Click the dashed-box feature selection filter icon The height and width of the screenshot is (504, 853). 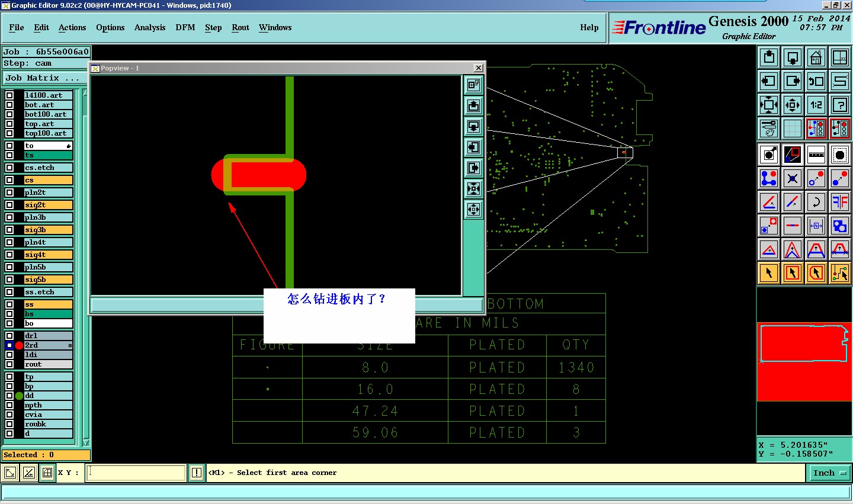(840, 155)
